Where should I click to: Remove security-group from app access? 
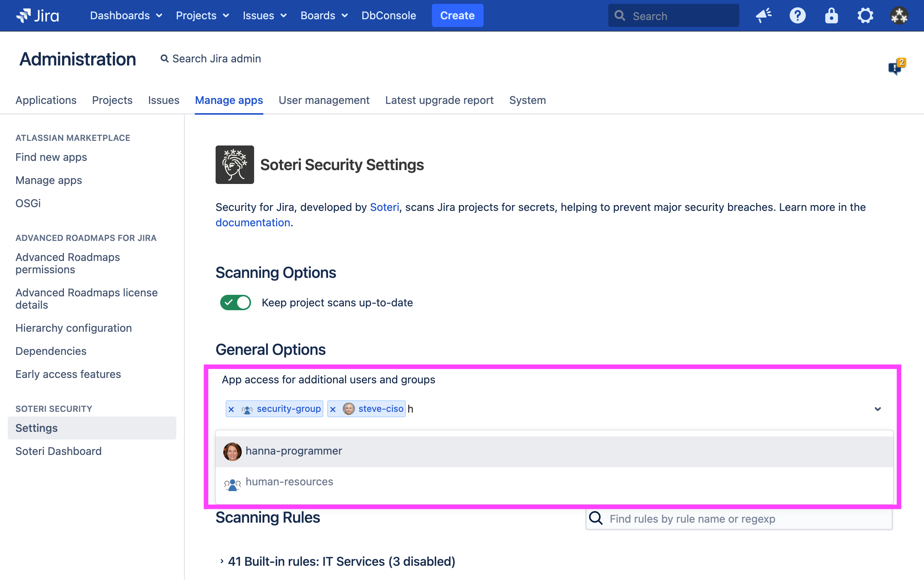pyautogui.click(x=231, y=409)
